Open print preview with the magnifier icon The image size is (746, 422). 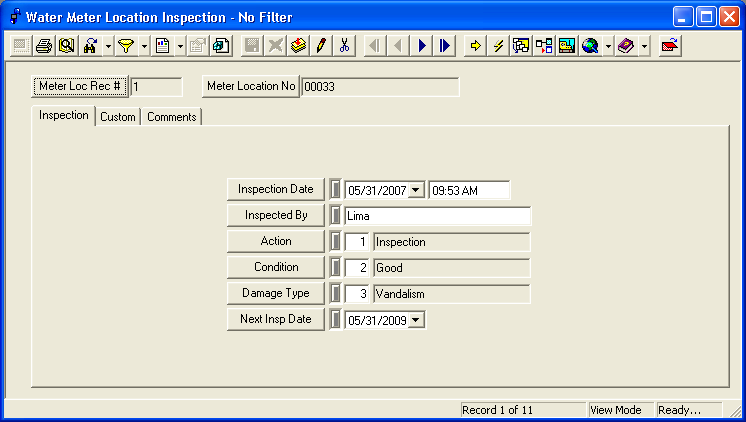(67, 46)
